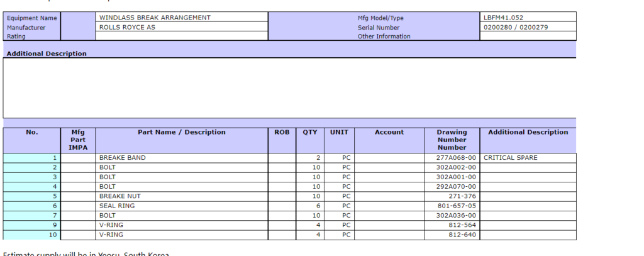
Task: Click the Part Name / Description column header
Action: click(181, 132)
